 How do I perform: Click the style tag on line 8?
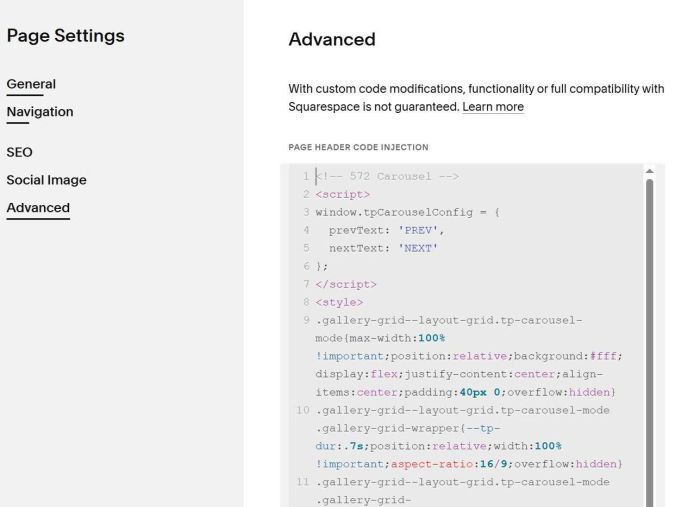(x=339, y=303)
